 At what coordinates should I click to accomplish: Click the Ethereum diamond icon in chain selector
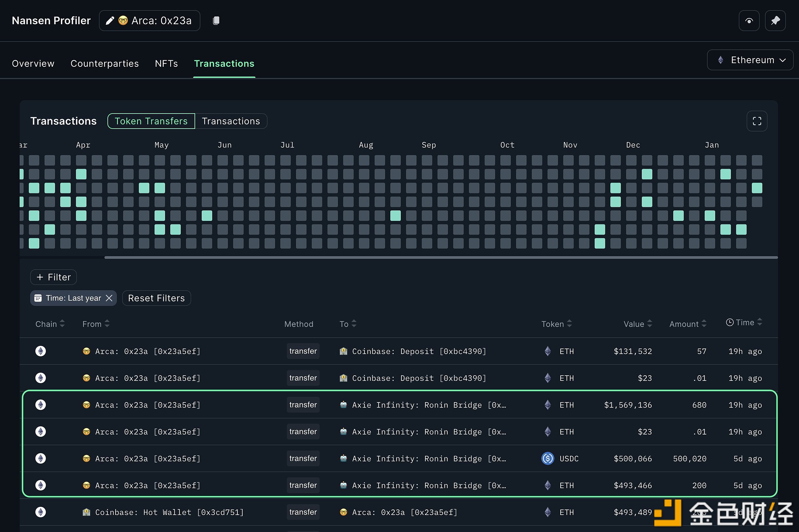(720, 60)
